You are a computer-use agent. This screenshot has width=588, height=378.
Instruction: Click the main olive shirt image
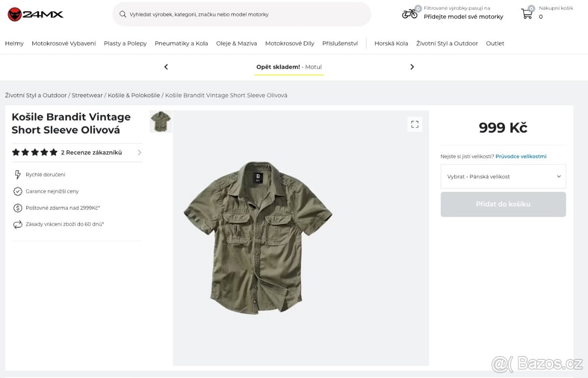tap(258, 237)
